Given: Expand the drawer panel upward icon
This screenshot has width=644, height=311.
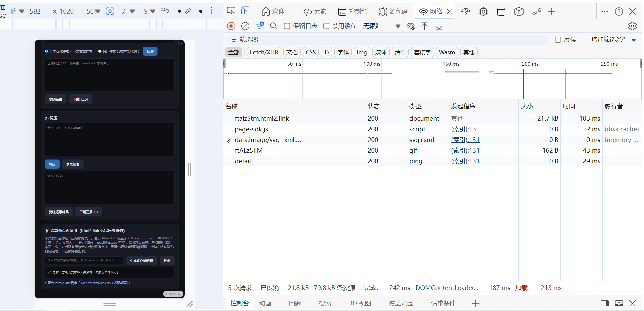Looking at the screenshot, I should point(619,303).
